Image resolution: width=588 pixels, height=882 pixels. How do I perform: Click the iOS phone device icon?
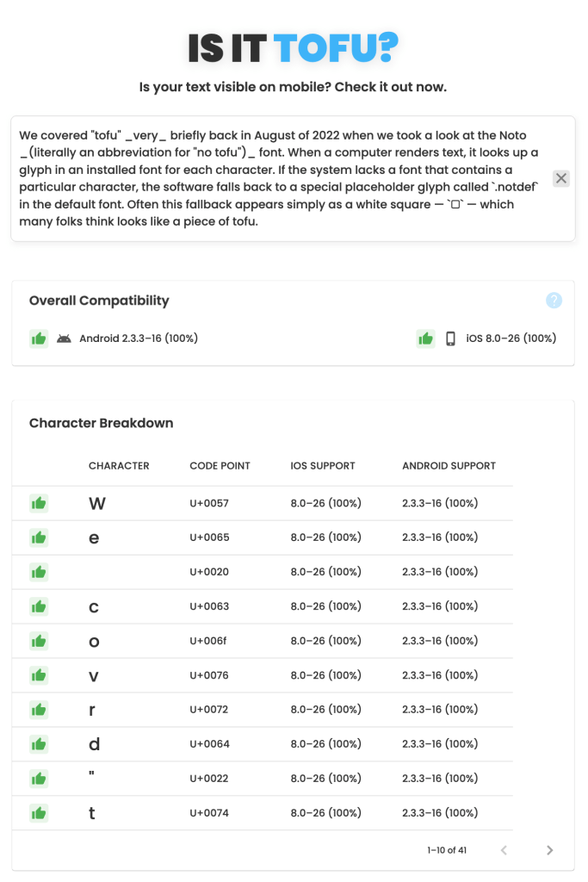[x=450, y=339]
